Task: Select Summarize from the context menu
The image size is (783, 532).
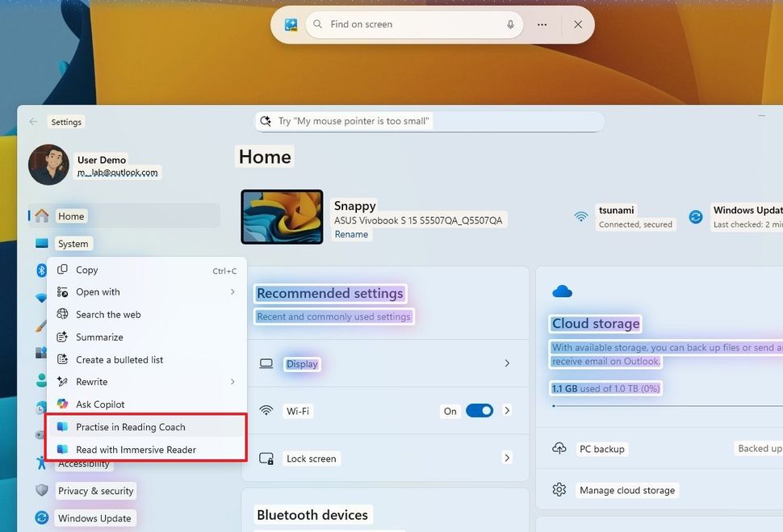Action: pyautogui.click(x=99, y=337)
